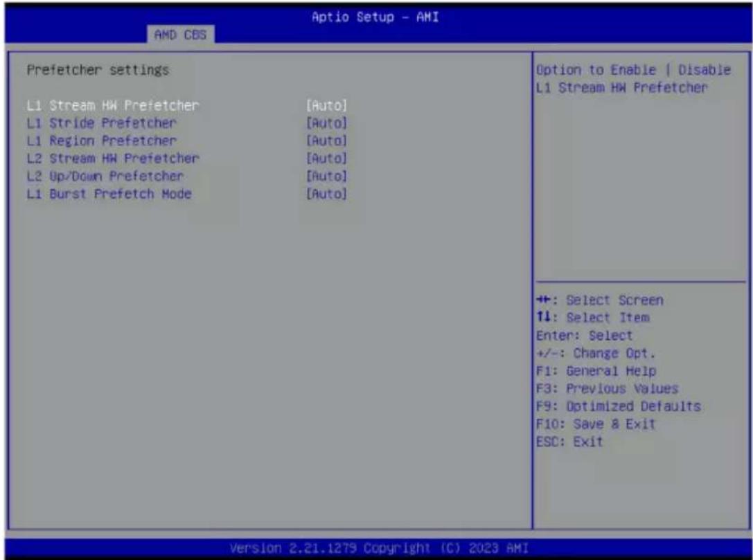The image size is (753, 560).
Task: Select L1 Stream HW Prefetcher setting
Action: [x=113, y=105]
